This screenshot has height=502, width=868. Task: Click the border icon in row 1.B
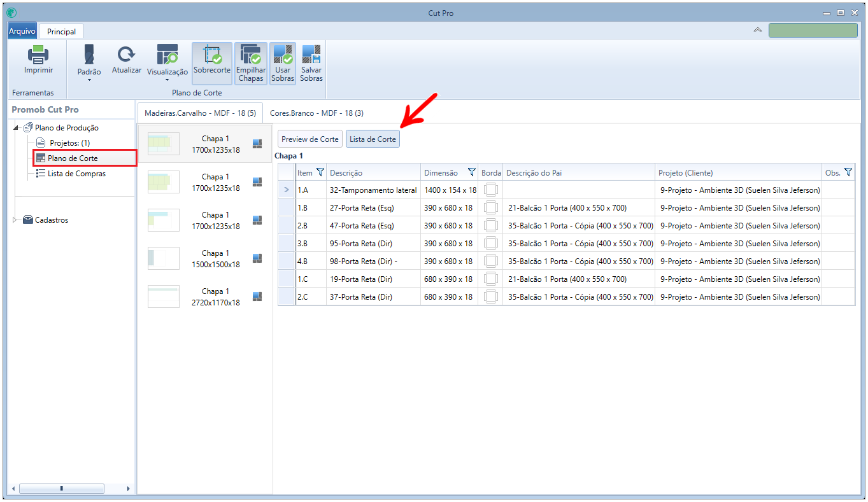pos(490,207)
